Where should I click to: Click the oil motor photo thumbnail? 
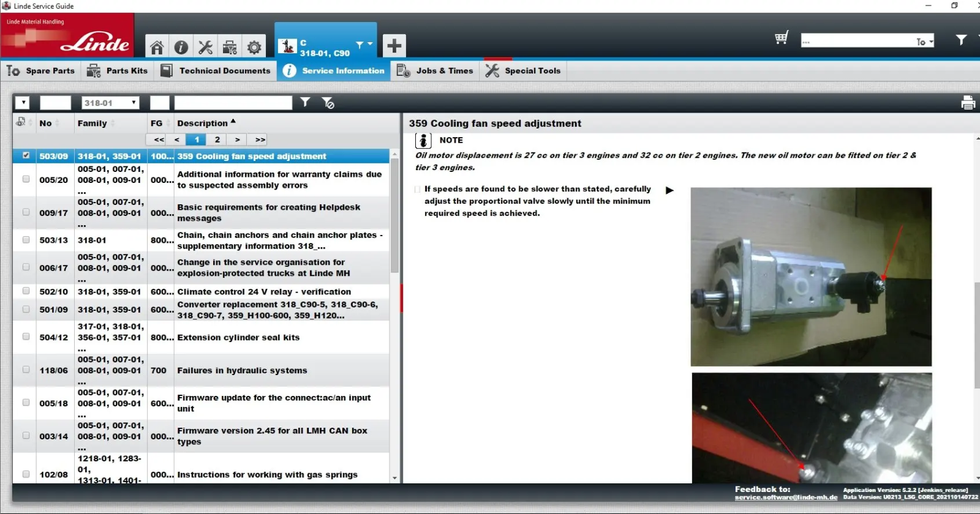[x=811, y=277]
